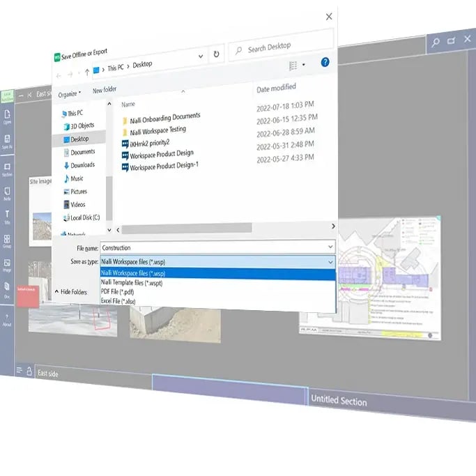The width and height of the screenshot is (476, 476).
Task: Click the Group tool icon
Action: click(7, 241)
